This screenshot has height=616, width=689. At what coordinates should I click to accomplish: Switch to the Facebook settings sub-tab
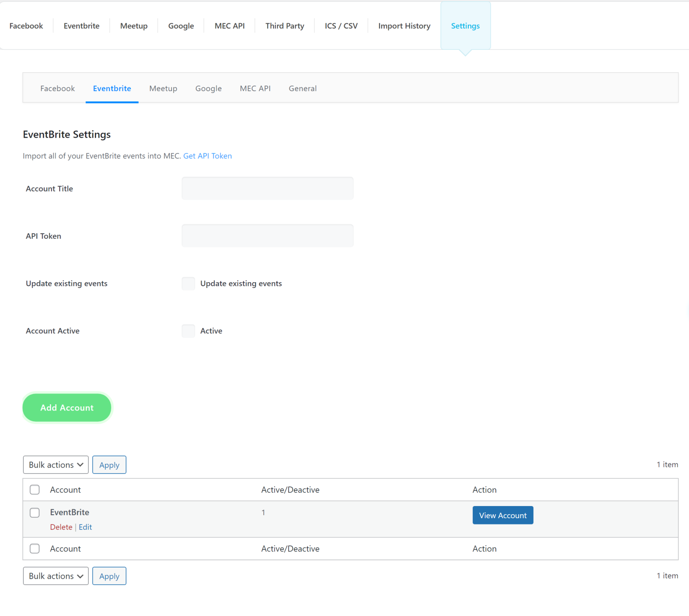(57, 88)
